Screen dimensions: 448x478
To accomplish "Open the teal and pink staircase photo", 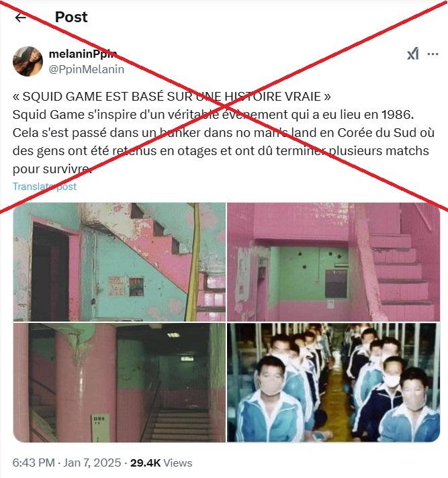I will 120,262.
